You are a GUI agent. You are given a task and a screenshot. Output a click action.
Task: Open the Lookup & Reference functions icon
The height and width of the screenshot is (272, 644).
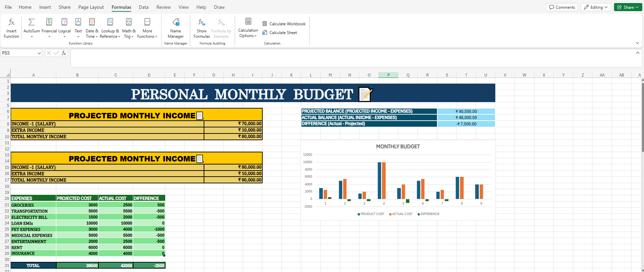(x=110, y=22)
